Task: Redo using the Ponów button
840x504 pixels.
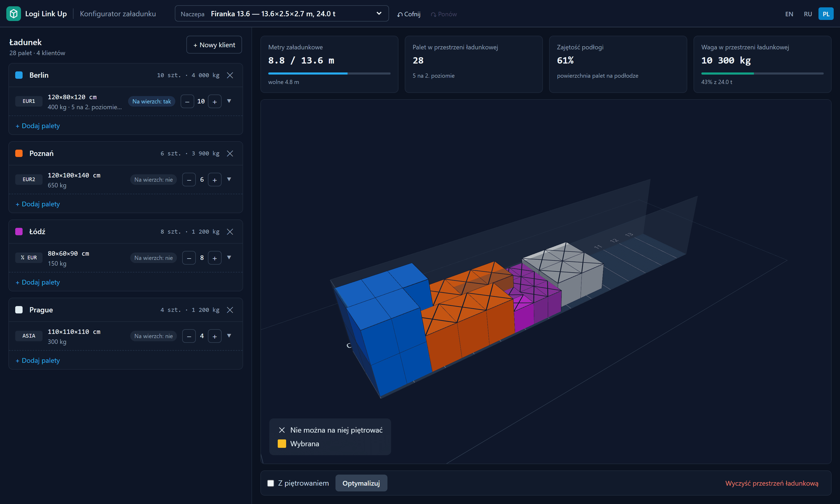Action: pos(444,14)
